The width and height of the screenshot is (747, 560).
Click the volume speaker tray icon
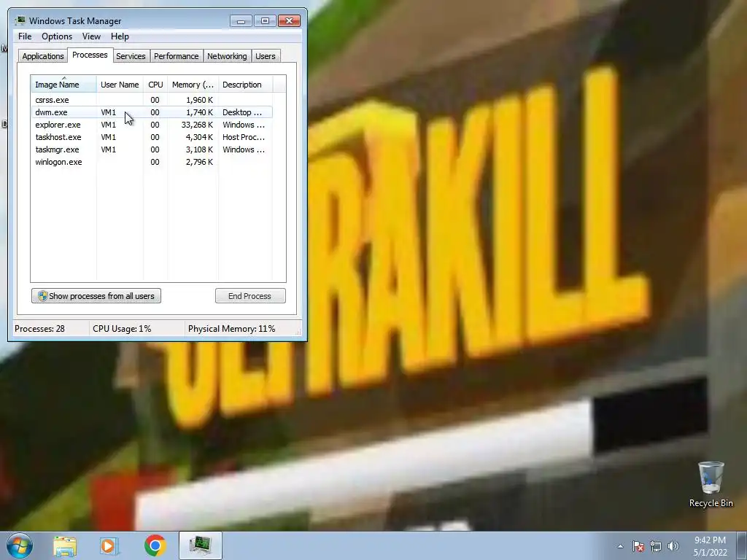pyautogui.click(x=673, y=546)
